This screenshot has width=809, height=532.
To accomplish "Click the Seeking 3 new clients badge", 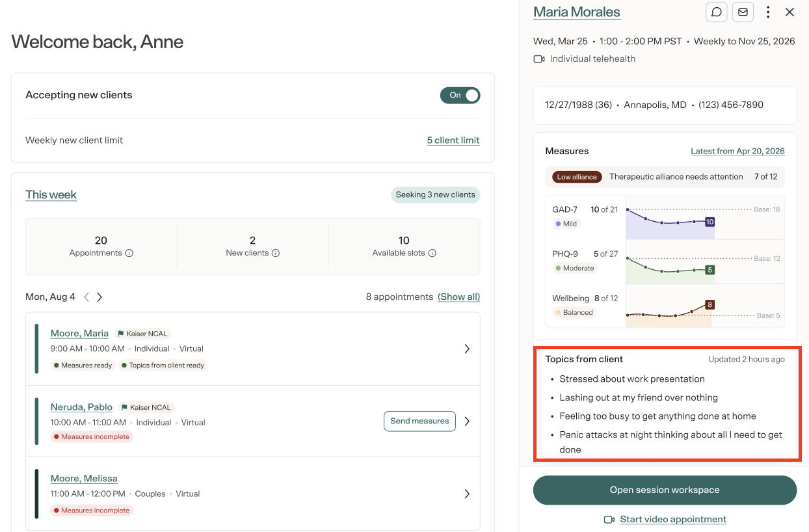I will [436, 195].
